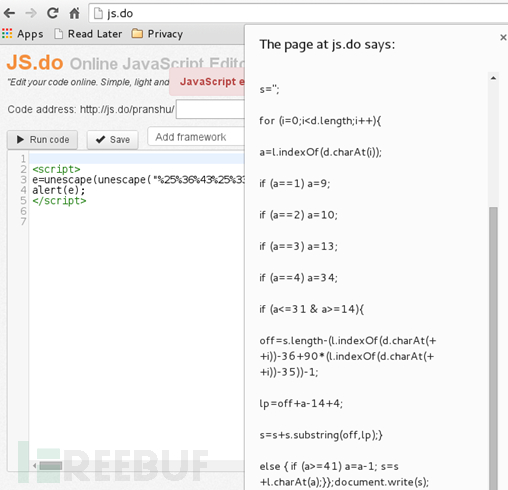Select line number 7 in the editor gutter
508x490 pixels.
(x=23, y=221)
